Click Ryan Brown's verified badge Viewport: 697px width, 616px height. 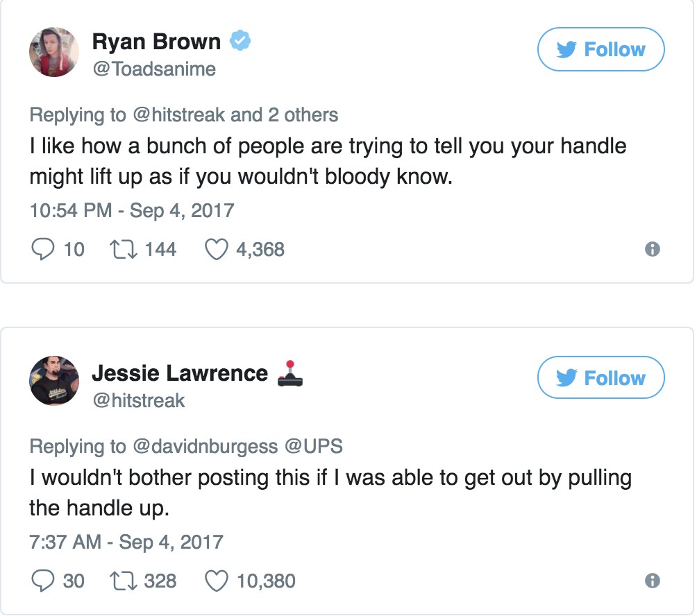(240, 42)
